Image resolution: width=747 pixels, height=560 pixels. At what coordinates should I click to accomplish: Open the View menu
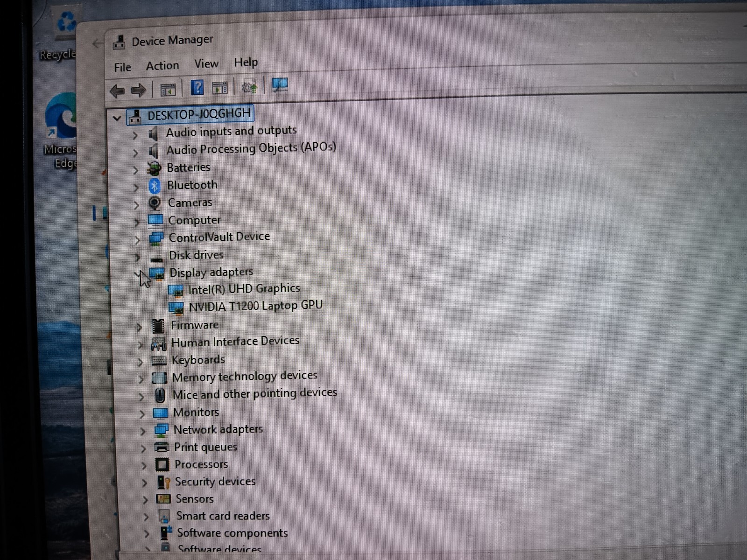206,64
